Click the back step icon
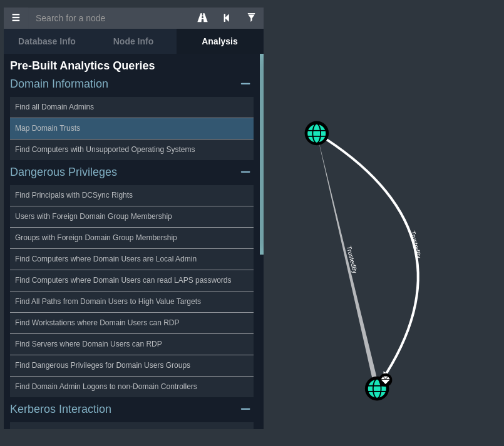The height and width of the screenshot is (446, 504). click(x=227, y=18)
